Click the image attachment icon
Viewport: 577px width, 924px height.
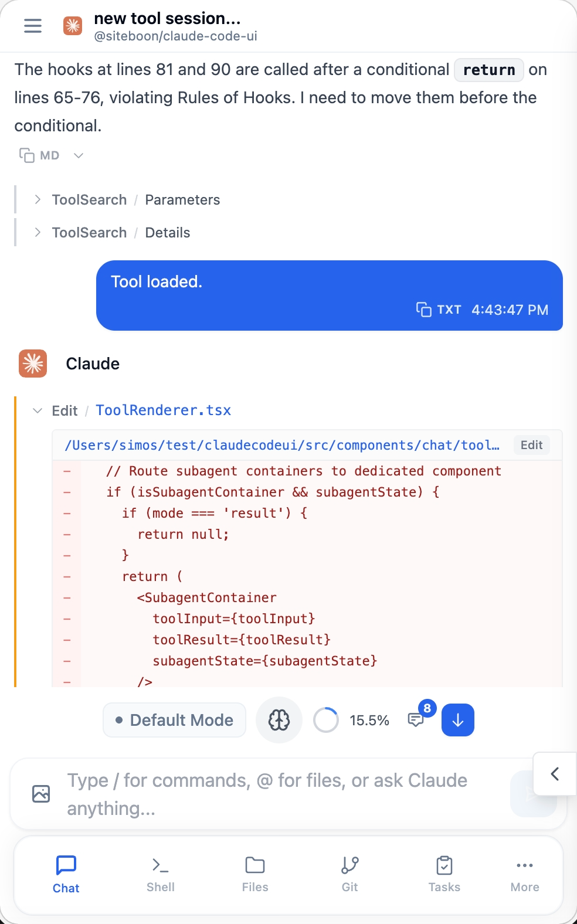pos(40,793)
